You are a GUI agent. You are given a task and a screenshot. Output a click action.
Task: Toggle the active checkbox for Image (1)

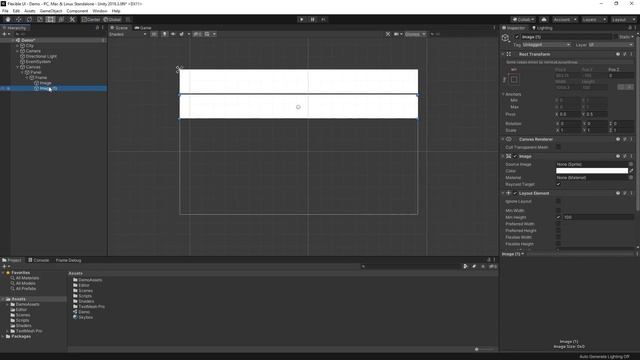point(517,37)
